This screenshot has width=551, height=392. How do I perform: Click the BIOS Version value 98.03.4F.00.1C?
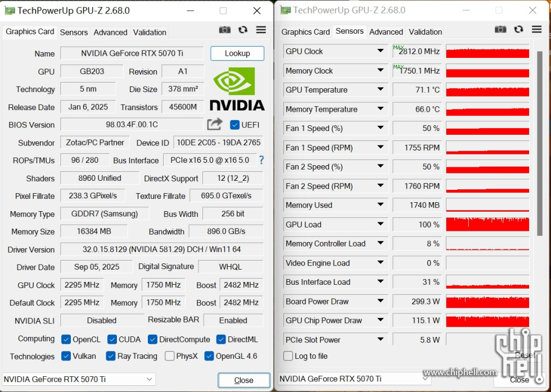click(132, 125)
